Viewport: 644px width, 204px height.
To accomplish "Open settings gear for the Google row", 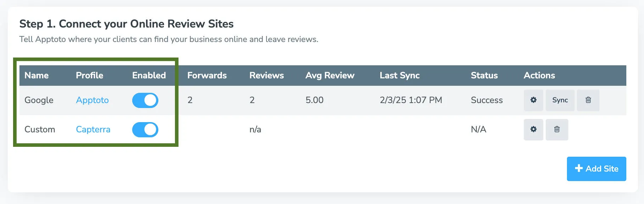I will coord(533,100).
